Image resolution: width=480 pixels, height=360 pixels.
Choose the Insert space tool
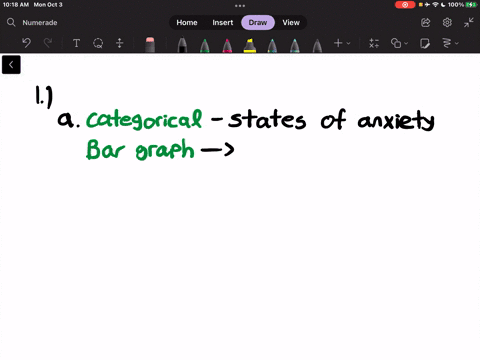click(x=120, y=43)
